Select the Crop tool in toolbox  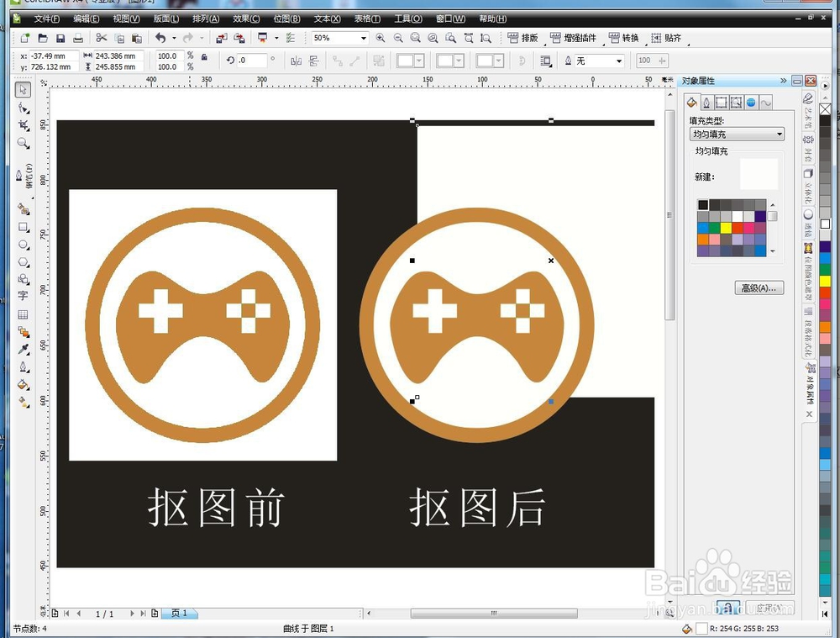pyautogui.click(x=23, y=125)
